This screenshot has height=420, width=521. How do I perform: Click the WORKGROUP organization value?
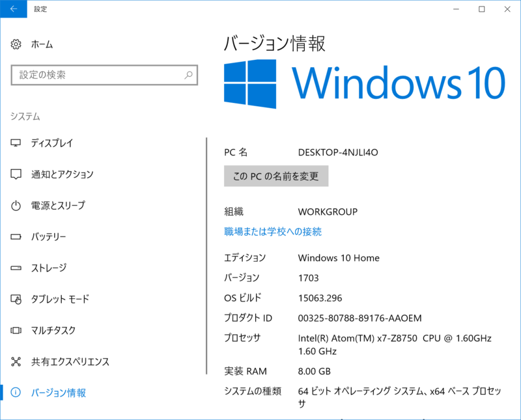328,212
